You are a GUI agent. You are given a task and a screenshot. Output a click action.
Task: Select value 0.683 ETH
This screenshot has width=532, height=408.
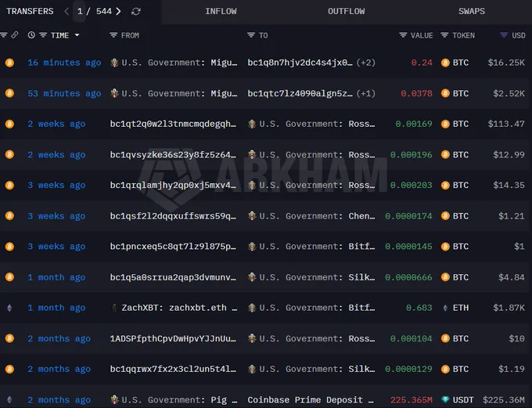pos(419,308)
